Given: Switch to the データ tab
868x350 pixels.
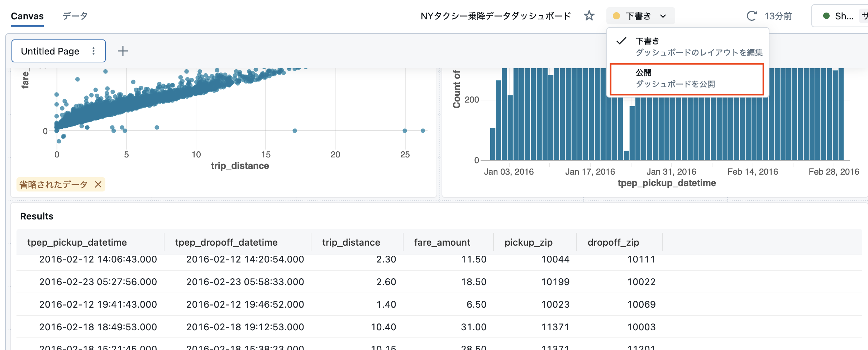Looking at the screenshot, I should pyautogui.click(x=75, y=16).
